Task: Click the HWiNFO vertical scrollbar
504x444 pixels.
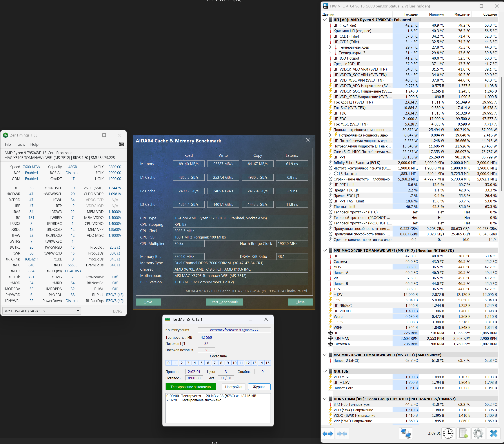Action: [501, 134]
